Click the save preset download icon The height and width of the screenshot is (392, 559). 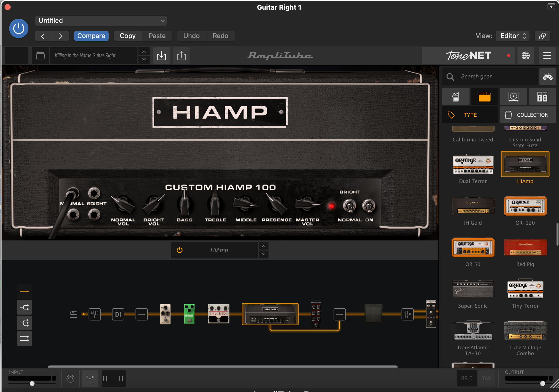tap(161, 55)
